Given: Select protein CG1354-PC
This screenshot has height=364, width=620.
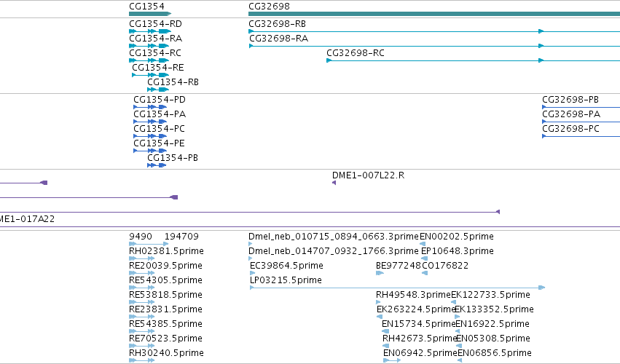Looking at the screenshot, I should click(x=159, y=129).
